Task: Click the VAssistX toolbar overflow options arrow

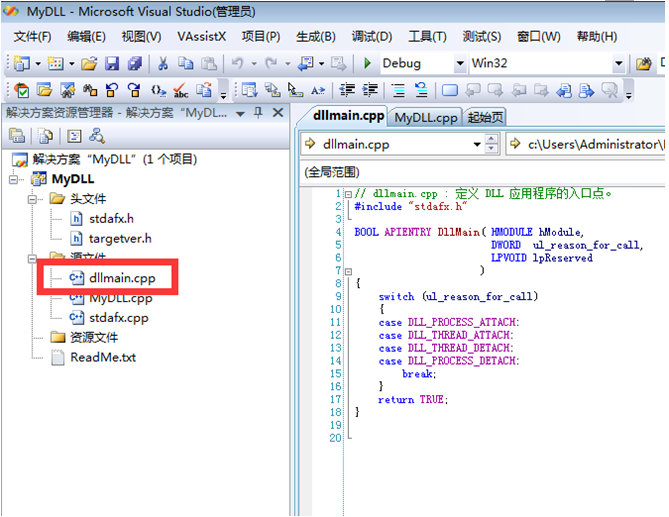Action: [x=224, y=95]
